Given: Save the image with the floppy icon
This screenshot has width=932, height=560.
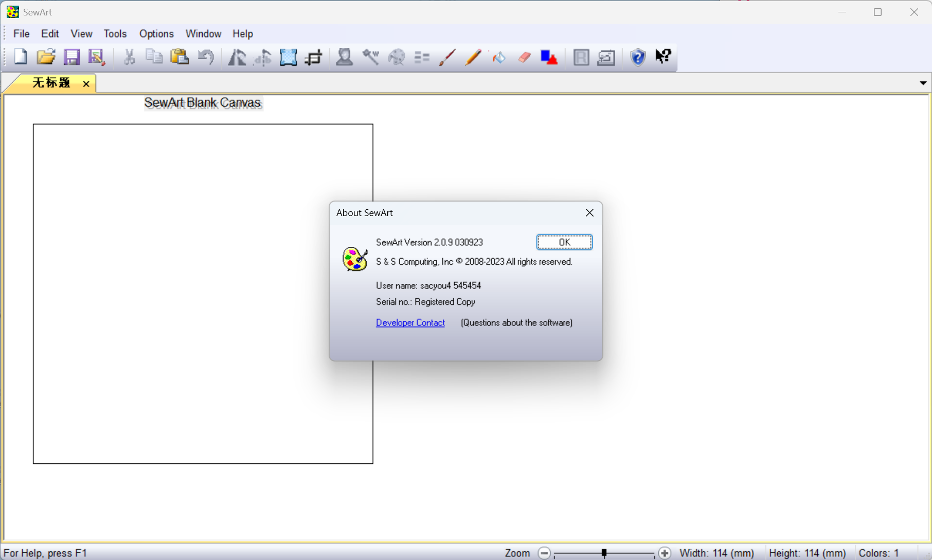Looking at the screenshot, I should point(71,57).
